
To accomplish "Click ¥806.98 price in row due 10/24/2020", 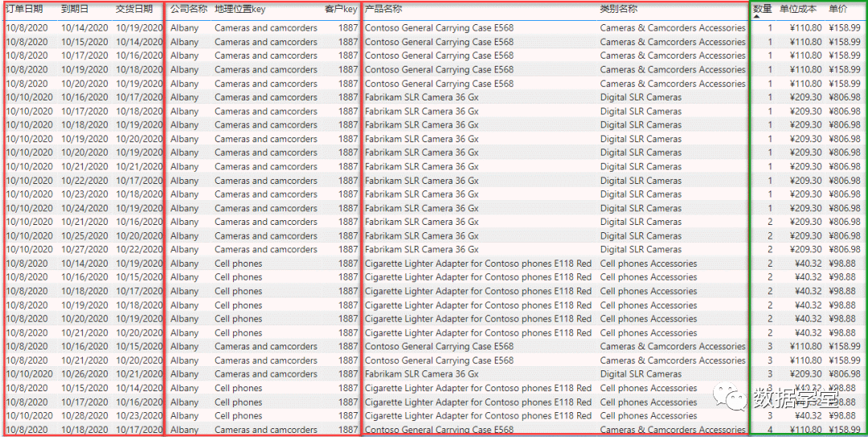I will 845,208.
